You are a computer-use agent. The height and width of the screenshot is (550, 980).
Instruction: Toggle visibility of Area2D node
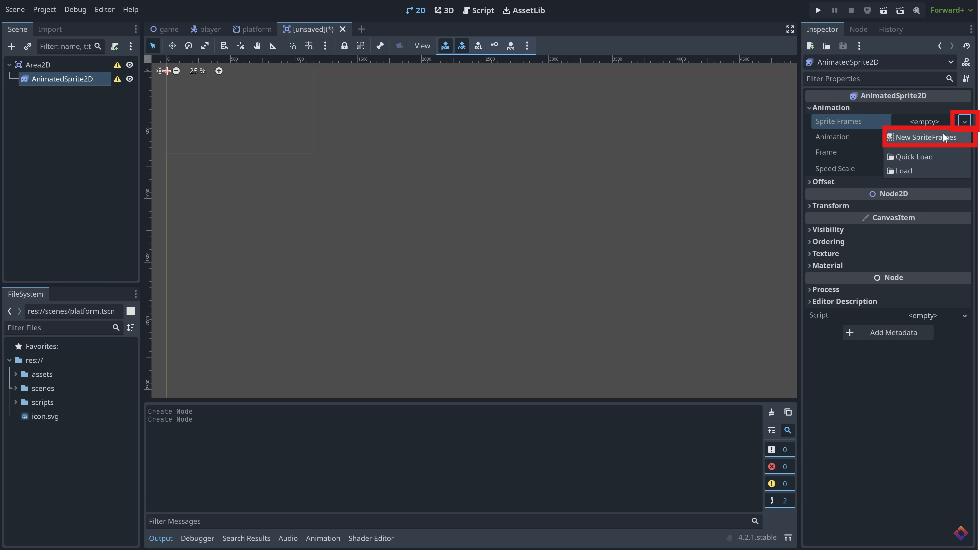coord(130,65)
